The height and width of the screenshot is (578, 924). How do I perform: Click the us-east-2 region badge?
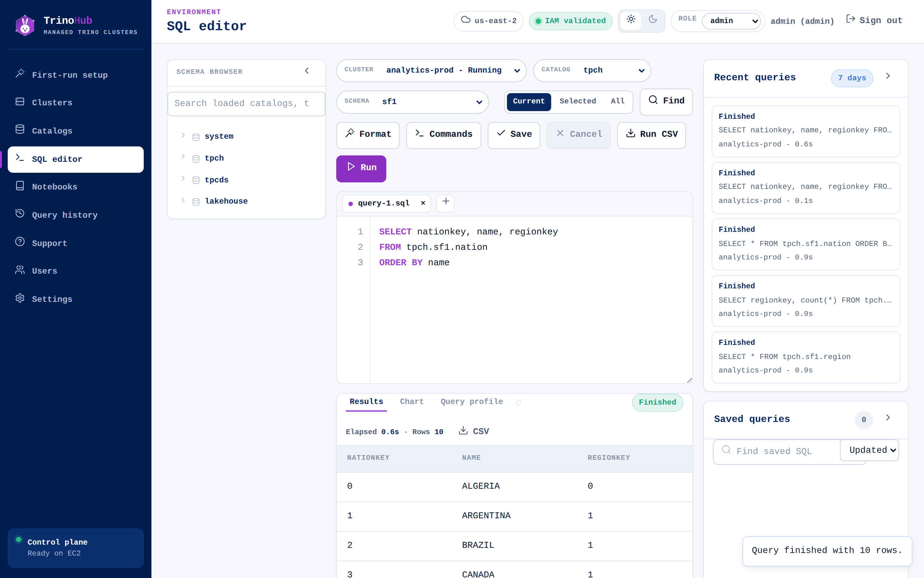point(488,21)
